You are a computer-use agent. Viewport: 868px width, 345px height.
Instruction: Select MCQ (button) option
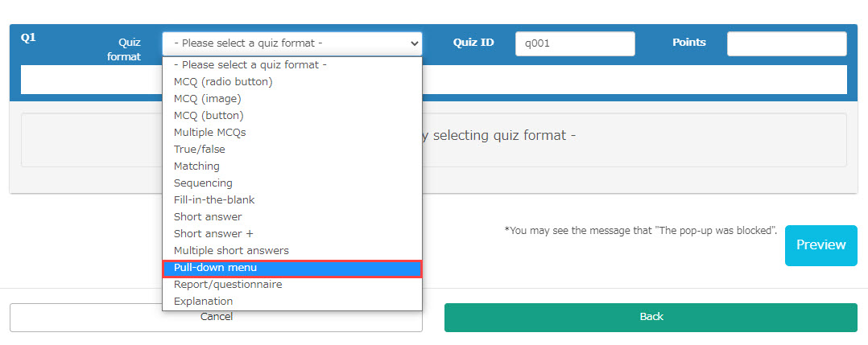tap(209, 116)
